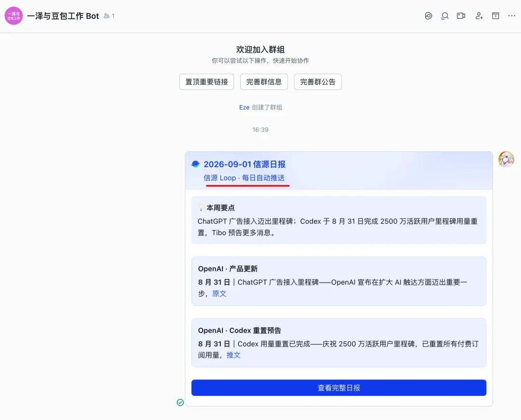Click the green message read-status checkmark
Image resolution: width=521 pixels, height=420 pixels.
coord(180,403)
